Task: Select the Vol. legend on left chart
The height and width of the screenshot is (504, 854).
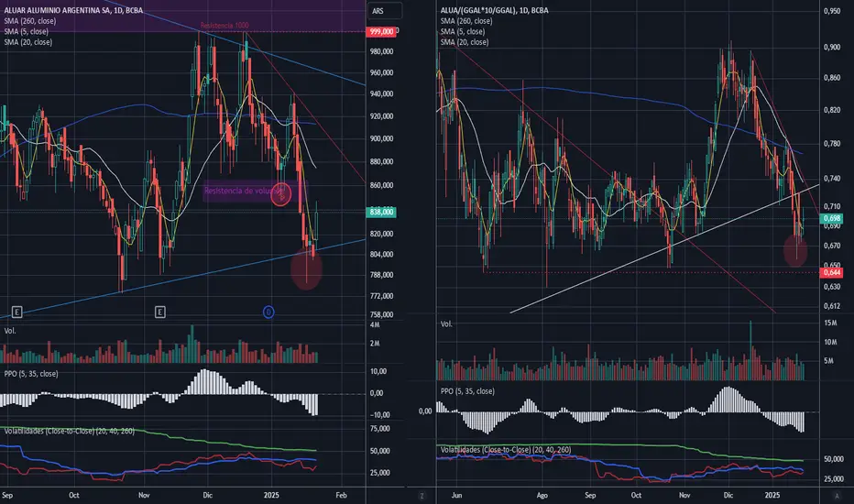Action: (10, 331)
